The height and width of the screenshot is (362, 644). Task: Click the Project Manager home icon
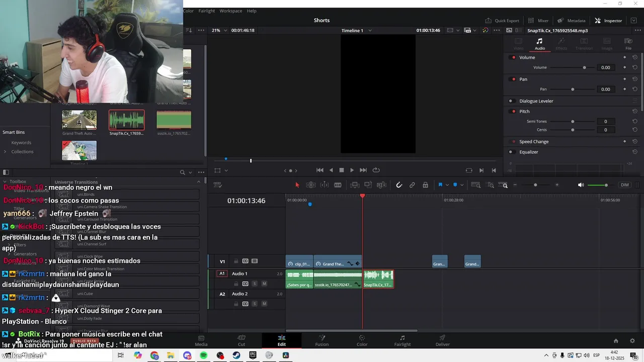616,340
